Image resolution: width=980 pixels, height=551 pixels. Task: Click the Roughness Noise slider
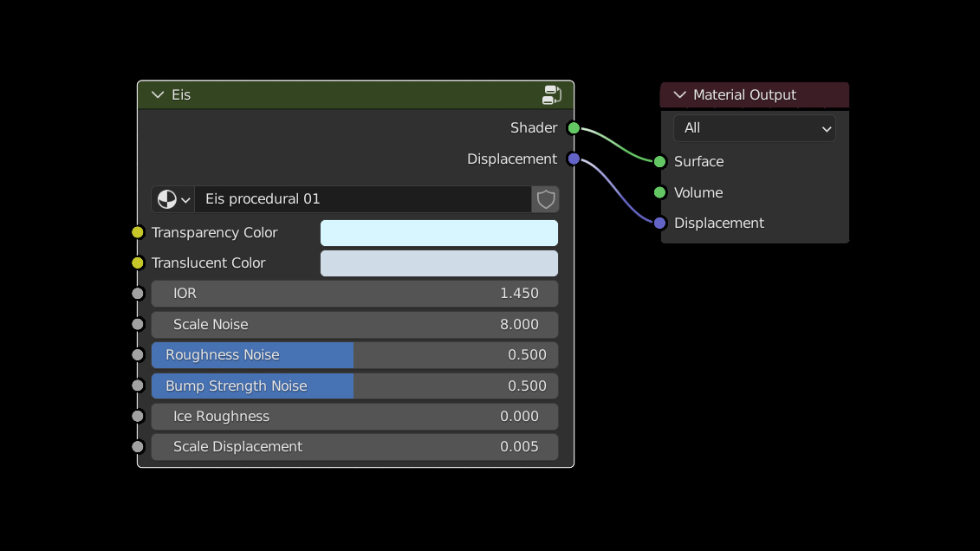click(x=354, y=355)
